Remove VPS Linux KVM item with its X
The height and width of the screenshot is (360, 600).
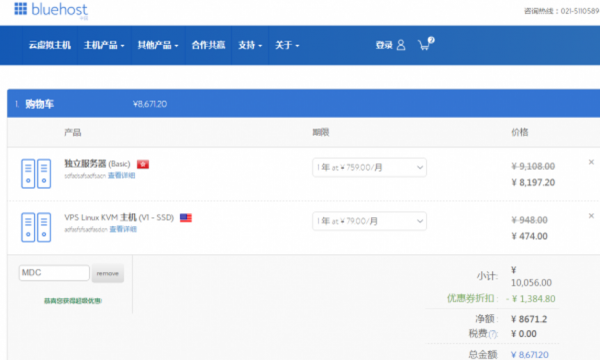coord(591,216)
